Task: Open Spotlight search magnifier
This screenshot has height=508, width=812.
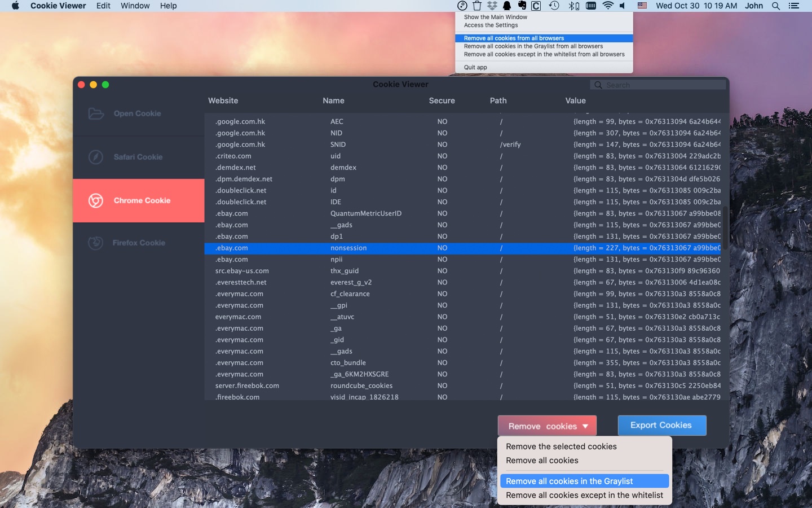Action: [x=776, y=6]
